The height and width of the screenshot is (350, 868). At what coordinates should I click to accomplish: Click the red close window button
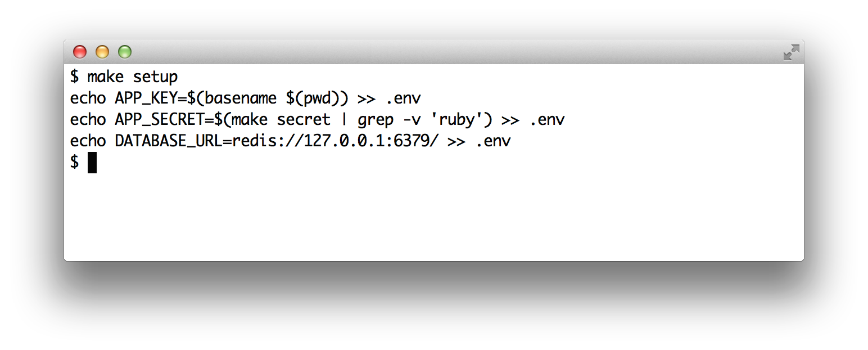tap(80, 52)
